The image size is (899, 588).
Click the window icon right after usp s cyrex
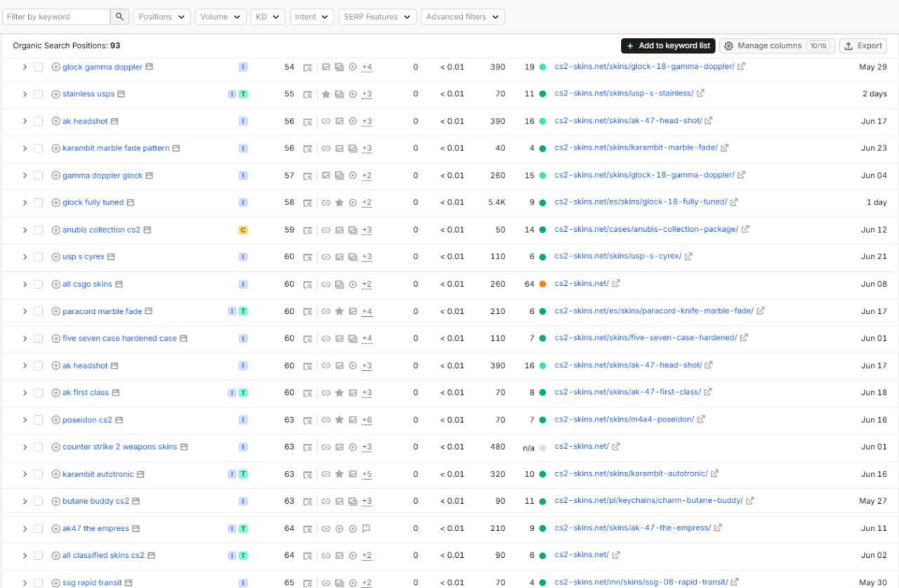tap(112, 257)
